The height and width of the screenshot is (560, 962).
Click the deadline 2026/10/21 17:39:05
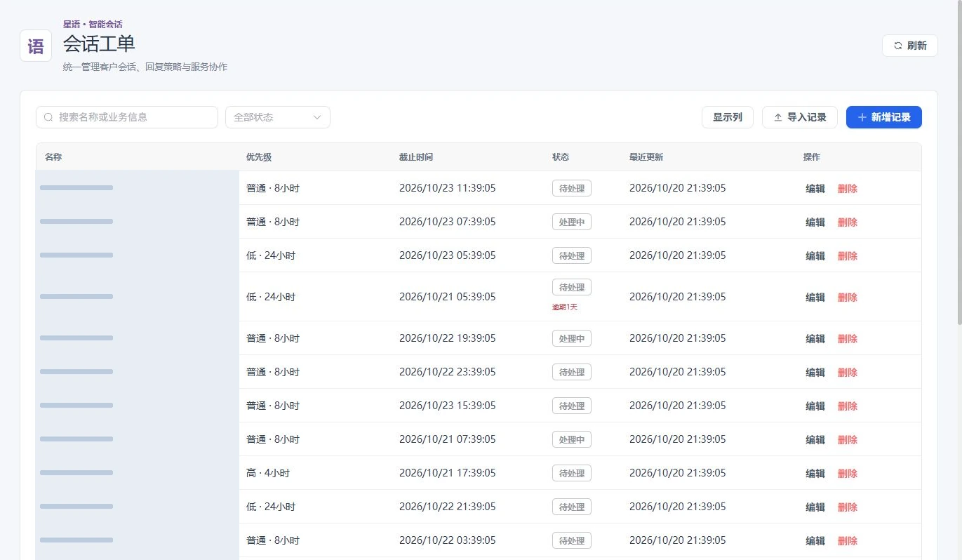tap(448, 473)
